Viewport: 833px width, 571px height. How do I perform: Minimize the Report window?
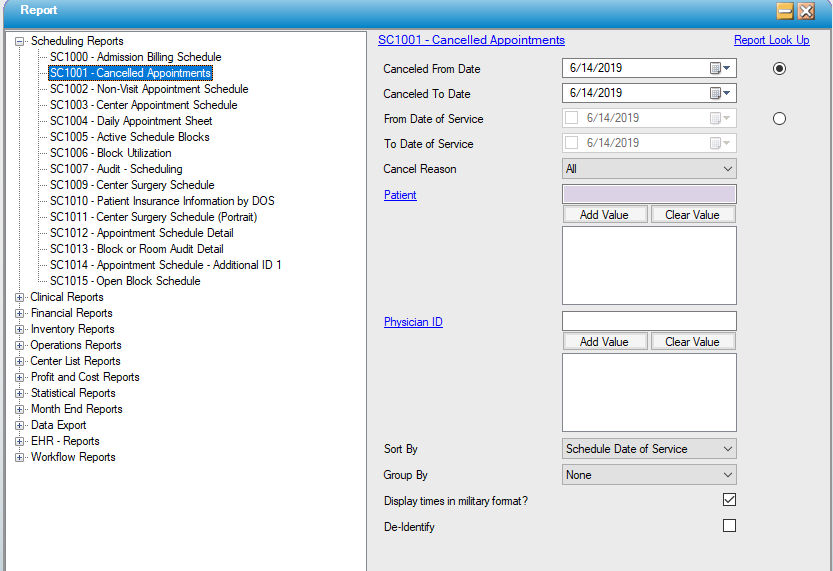[785, 11]
